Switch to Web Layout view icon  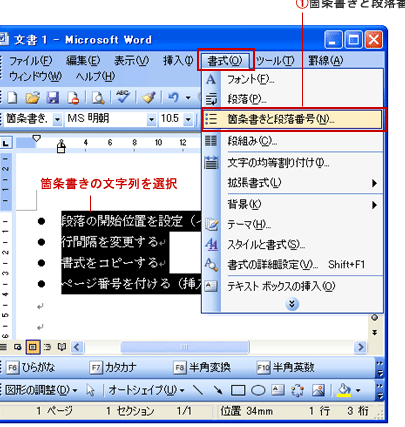(x=18, y=347)
